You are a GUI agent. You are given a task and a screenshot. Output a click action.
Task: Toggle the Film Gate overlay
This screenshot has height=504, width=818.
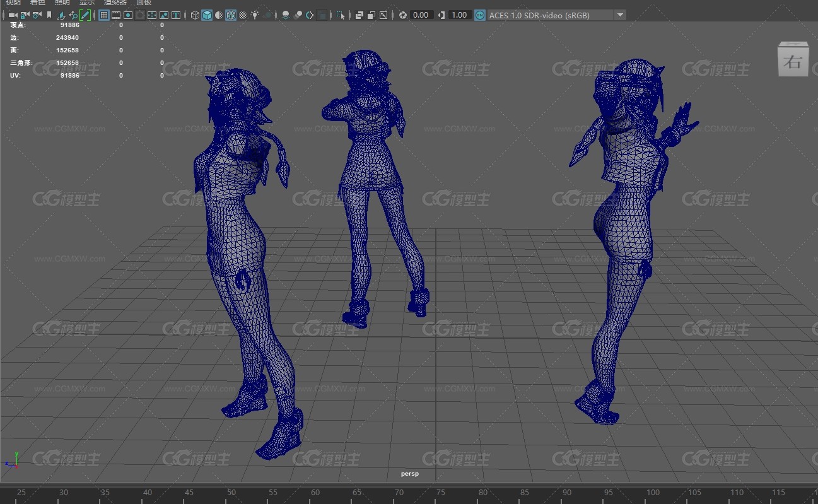[116, 15]
